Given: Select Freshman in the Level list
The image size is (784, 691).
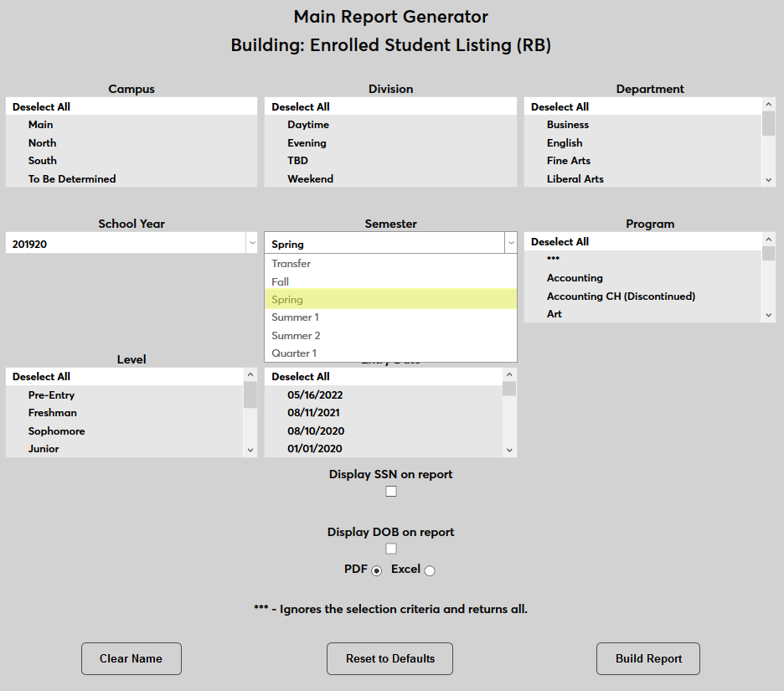Looking at the screenshot, I should [52, 412].
